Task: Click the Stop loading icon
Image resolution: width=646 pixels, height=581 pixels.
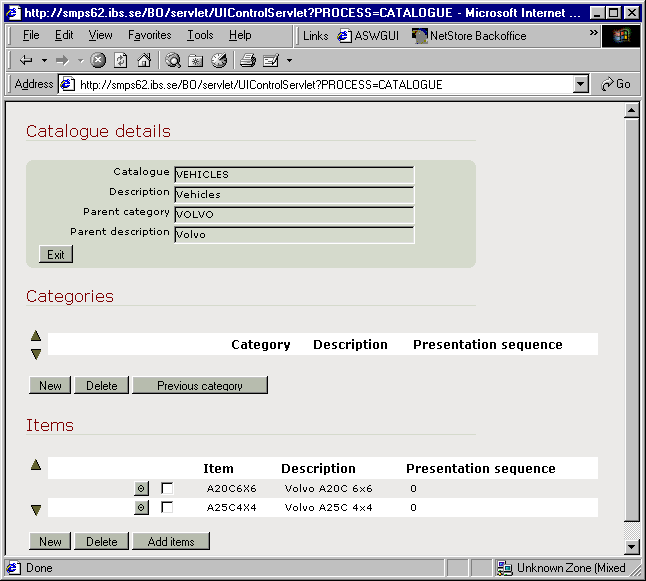Action: pos(98,60)
